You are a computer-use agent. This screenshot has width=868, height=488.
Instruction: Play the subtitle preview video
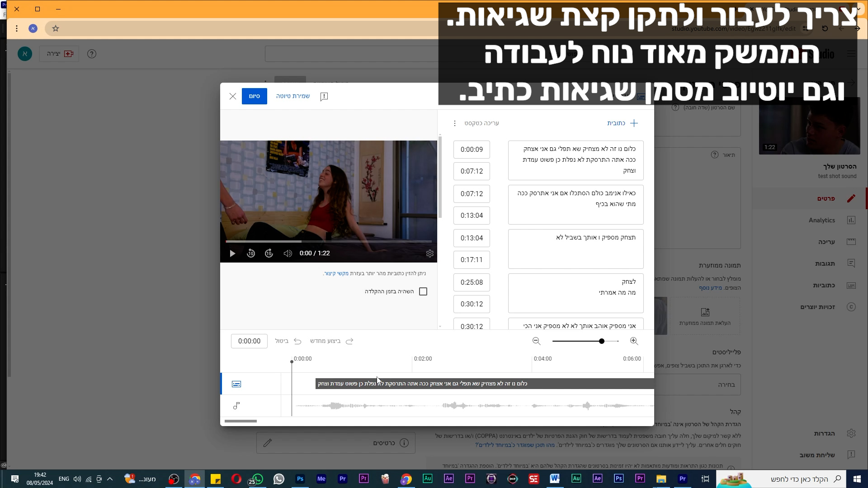[232, 253]
